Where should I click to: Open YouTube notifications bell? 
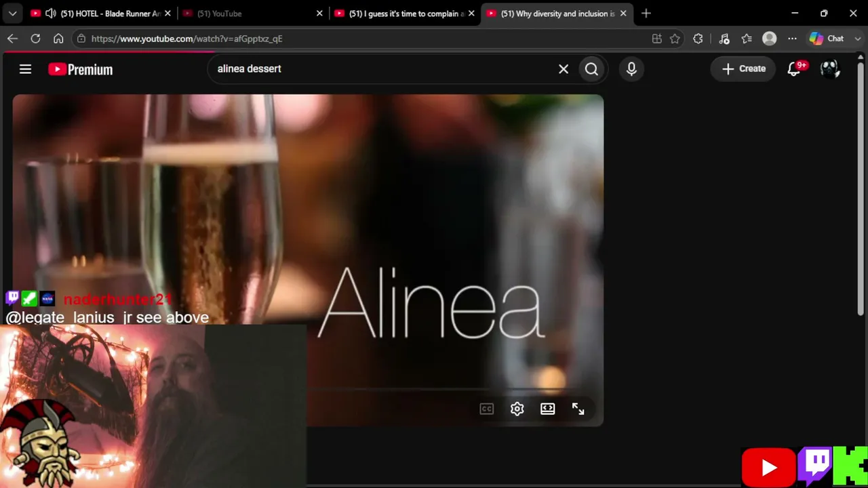point(794,68)
